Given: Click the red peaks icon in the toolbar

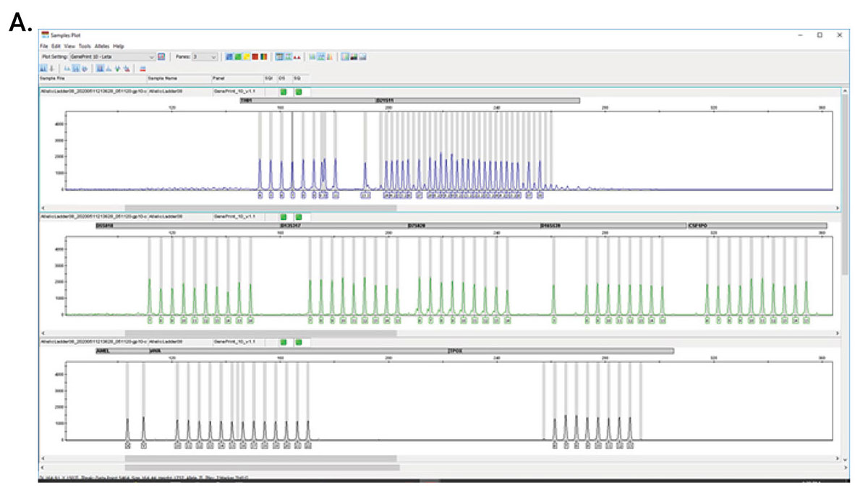Looking at the screenshot, I should pos(297,56).
